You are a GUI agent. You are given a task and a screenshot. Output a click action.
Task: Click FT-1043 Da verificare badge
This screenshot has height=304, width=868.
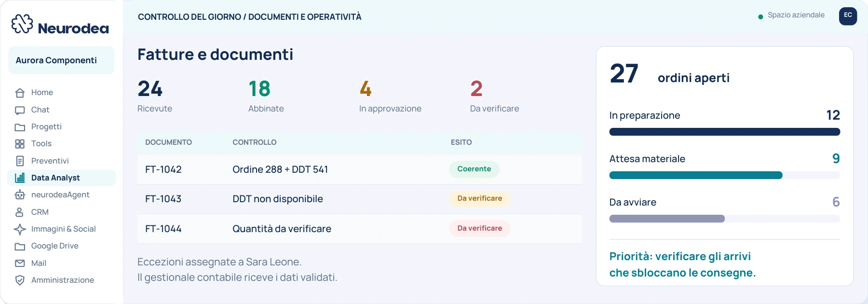tap(479, 198)
